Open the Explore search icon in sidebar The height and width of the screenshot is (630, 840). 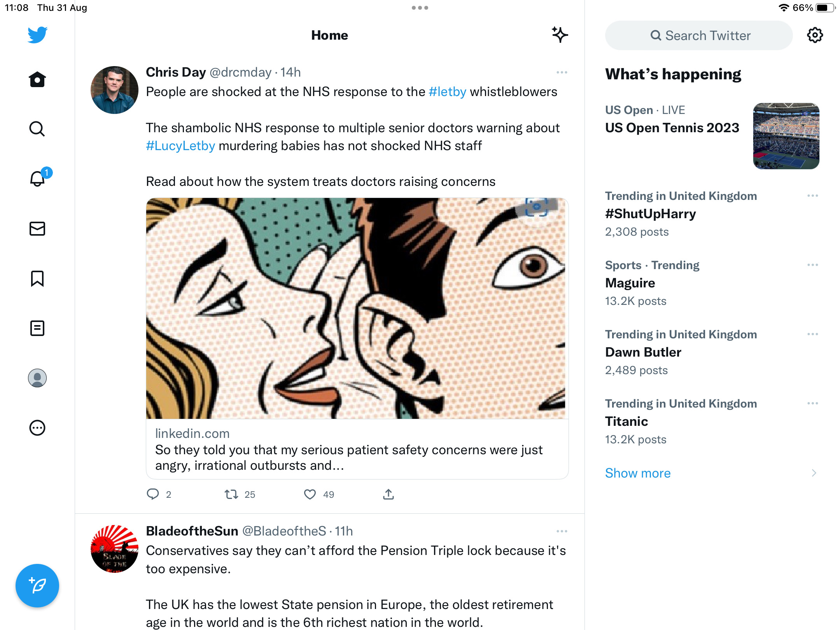click(x=37, y=129)
